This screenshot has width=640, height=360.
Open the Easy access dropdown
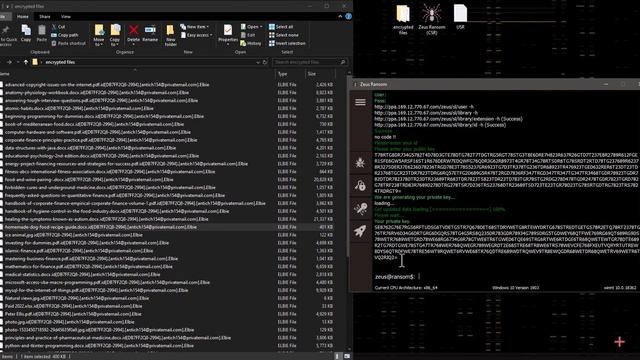[x=196, y=35]
